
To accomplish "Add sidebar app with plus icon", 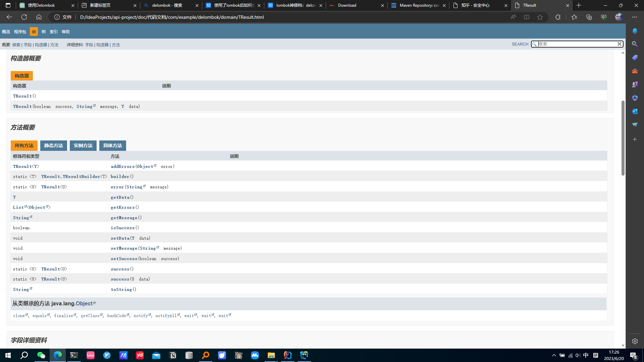I will 635,139.
